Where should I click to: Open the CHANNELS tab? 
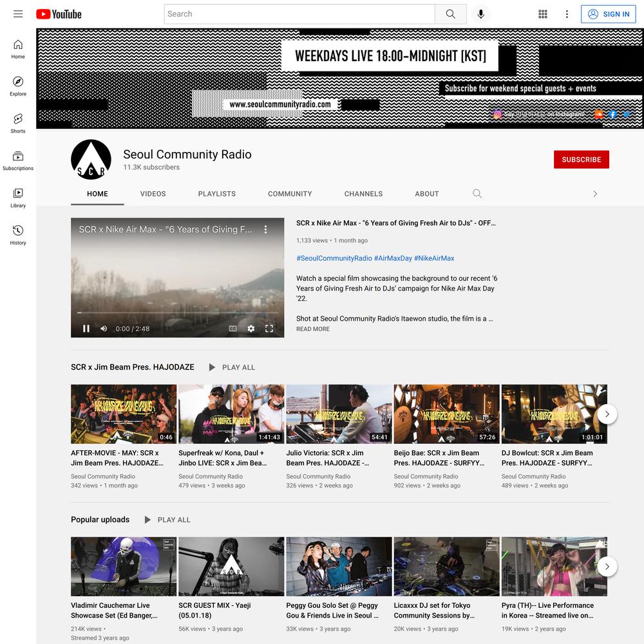[x=363, y=194]
